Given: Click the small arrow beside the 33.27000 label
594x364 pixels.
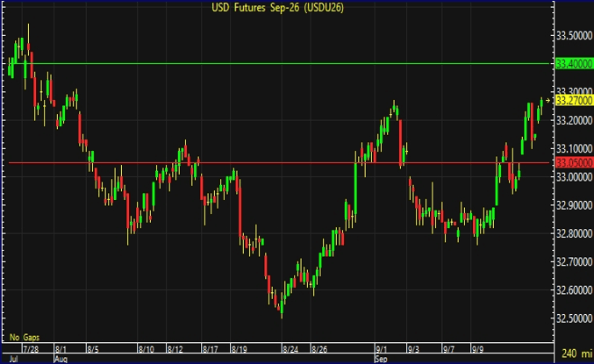Looking at the screenshot, I should coord(547,100).
